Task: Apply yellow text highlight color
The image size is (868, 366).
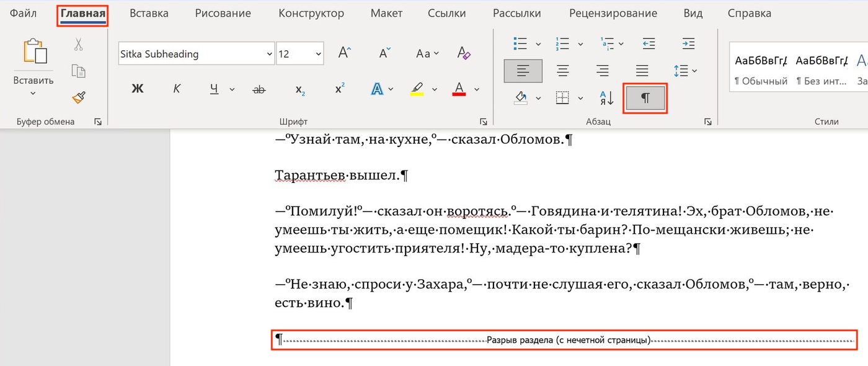Action: pos(417,89)
